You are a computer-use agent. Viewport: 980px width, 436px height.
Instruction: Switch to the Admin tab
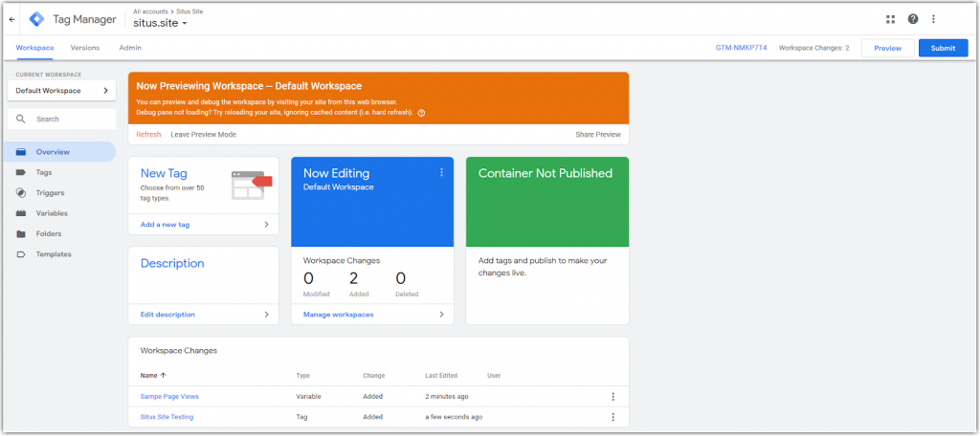coord(130,48)
